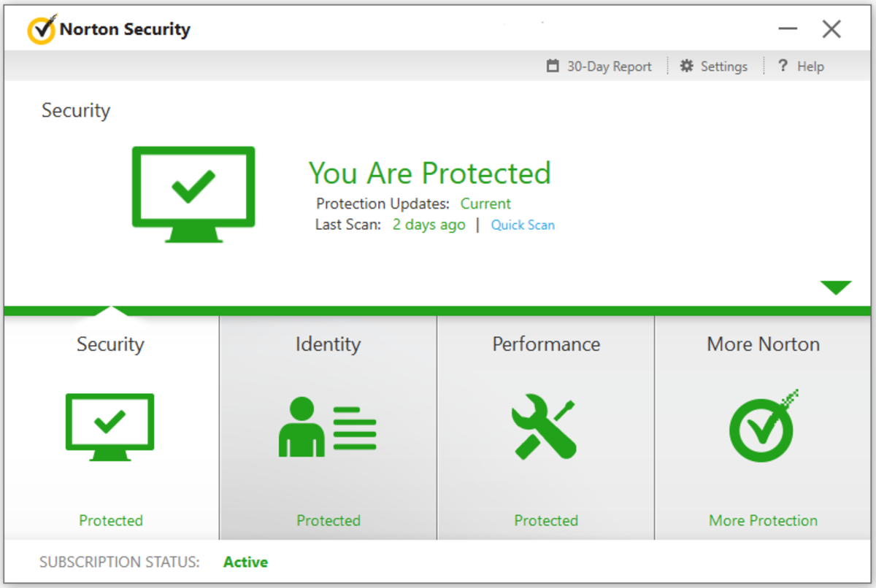Viewport: 876px width, 588px height.
Task: Switch to the Performance tab
Action: coord(545,344)
